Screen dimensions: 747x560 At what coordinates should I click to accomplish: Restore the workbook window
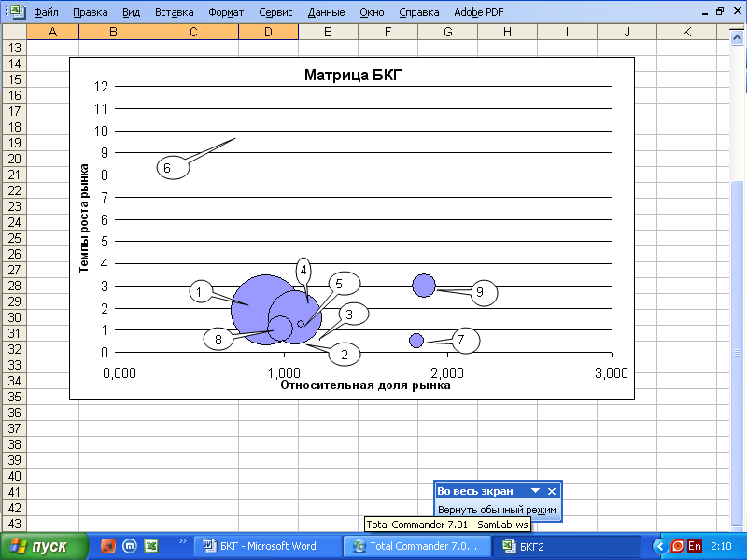click(x=720, y=11)
